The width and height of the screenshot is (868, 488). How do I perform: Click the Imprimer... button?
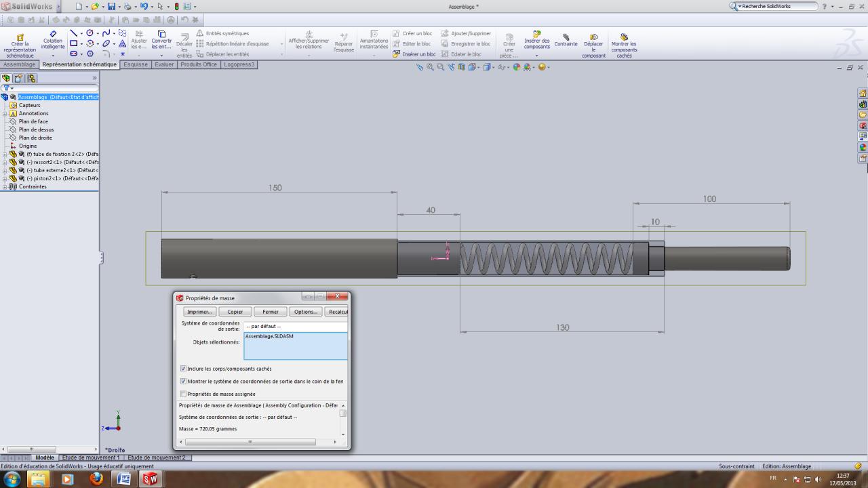click(x=200, y=312)
